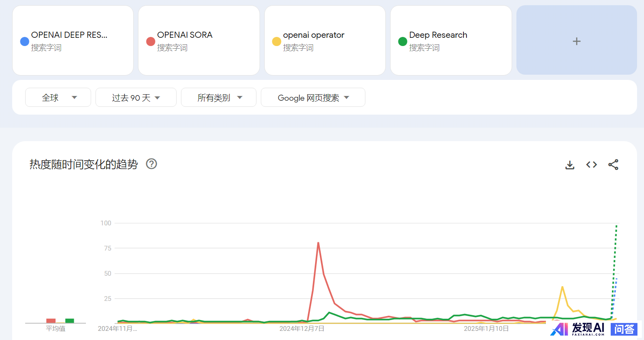
Task: Edit the openai operator search term
Action: click(x=313, y=35)
